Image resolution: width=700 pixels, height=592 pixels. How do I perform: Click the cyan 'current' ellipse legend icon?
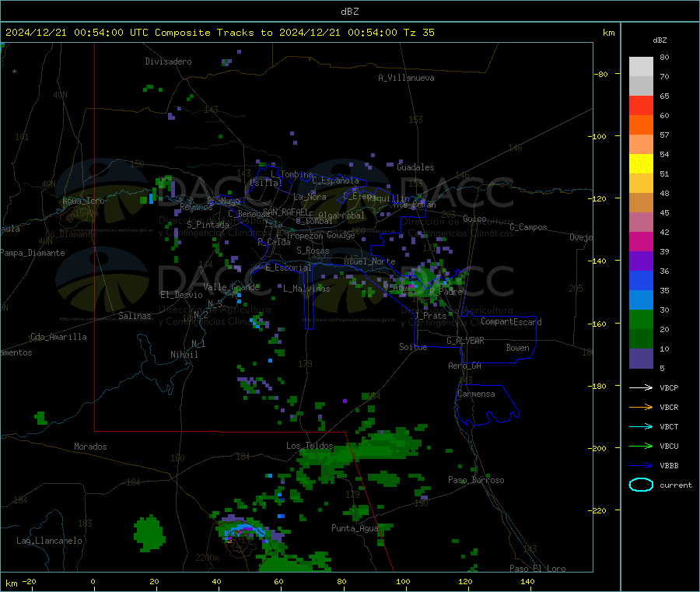(x=641, y=485)
